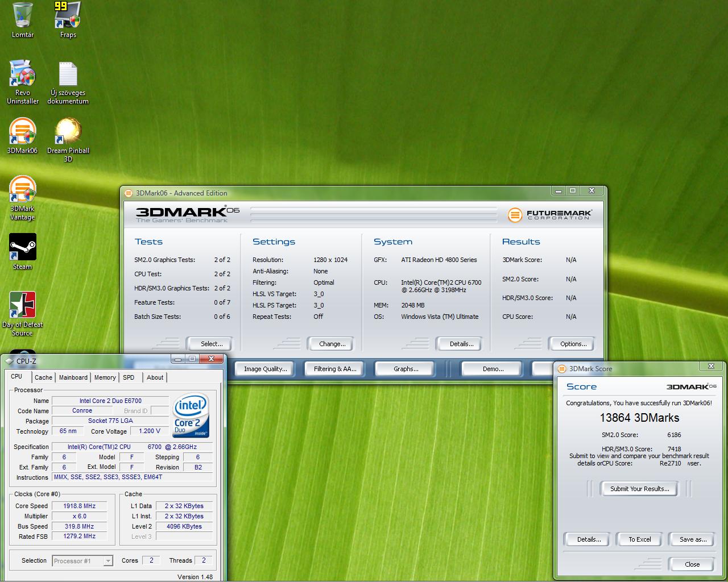Launch the 3DMark06 desktop shortcut
This screenshot has width=728, height=582.
click(23, 136)
